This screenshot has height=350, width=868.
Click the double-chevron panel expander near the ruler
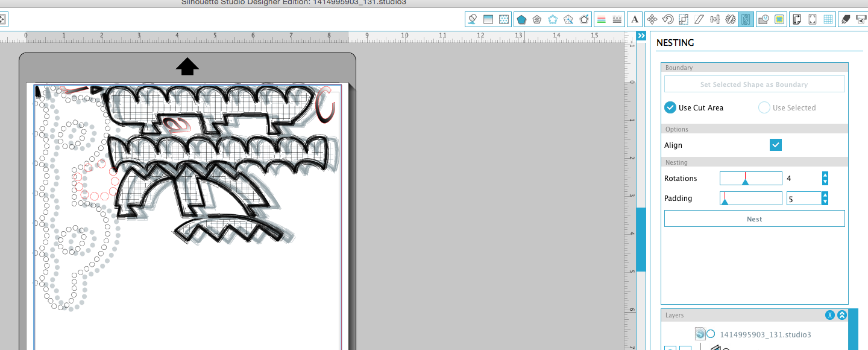[x=641, y=36]
